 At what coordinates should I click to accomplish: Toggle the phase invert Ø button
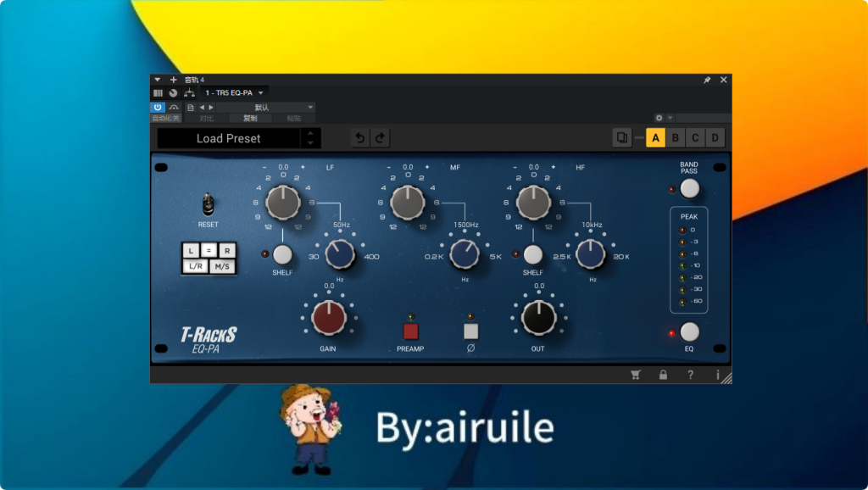pyautogui.click(x=470, y=331)
